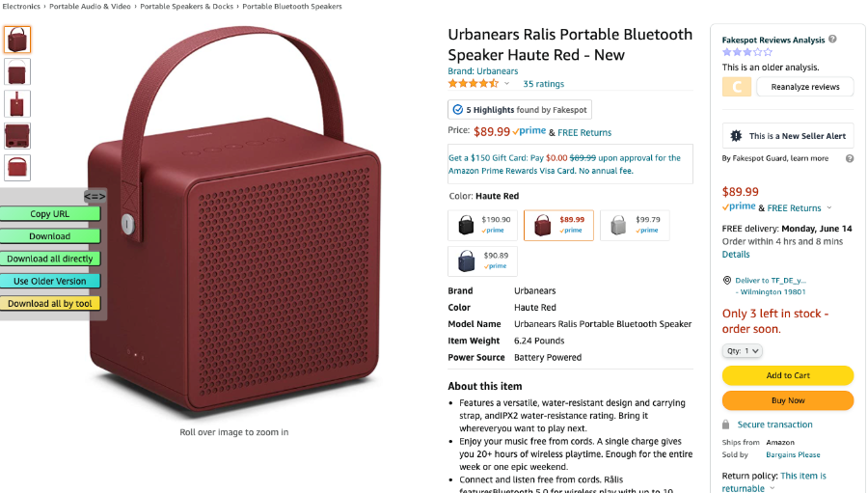868x493 pixels.
Task: Click the 35 ratings link
Action: [544, 84]
